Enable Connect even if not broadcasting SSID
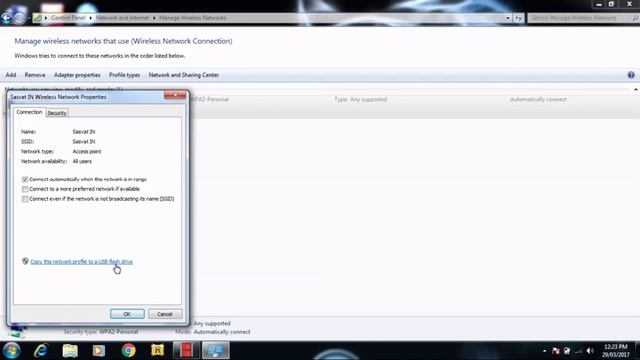640x360 pixels. point(25,199)
